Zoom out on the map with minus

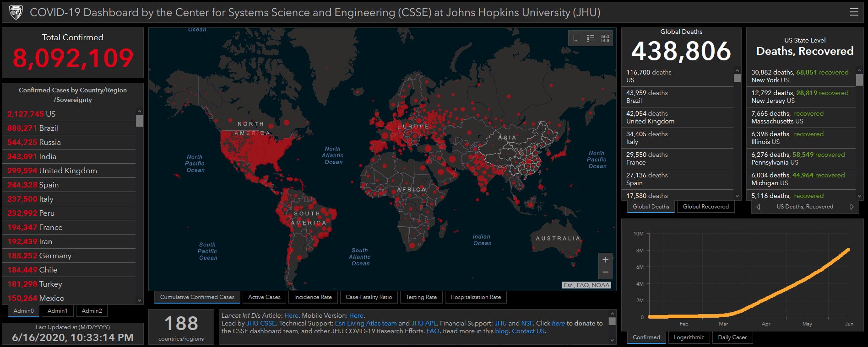coord(605,272)
